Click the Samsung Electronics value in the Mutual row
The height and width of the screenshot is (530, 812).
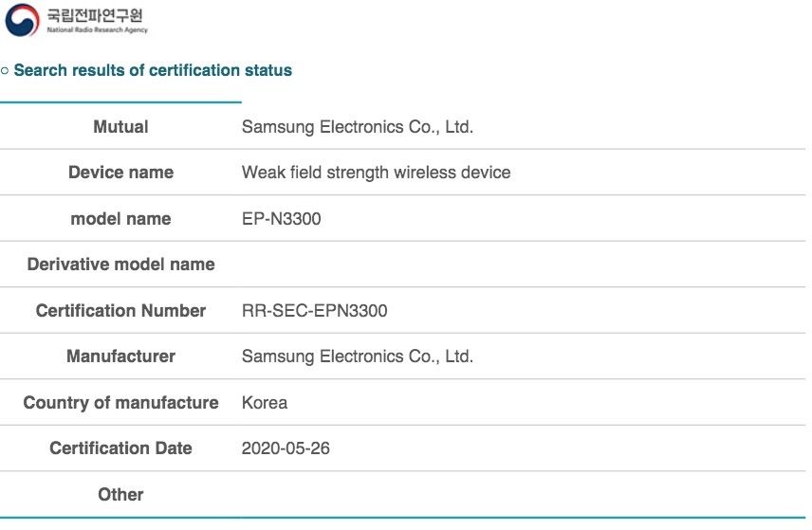click(357, 126)
